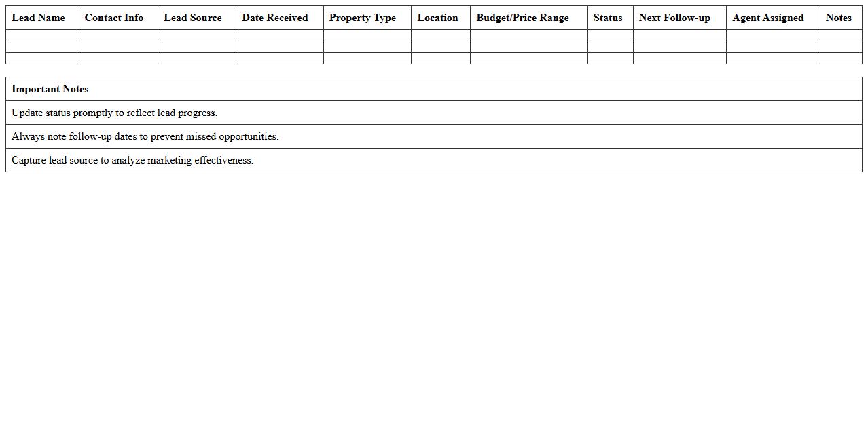
Task: Click the Status column header
Action: (607, 18)
